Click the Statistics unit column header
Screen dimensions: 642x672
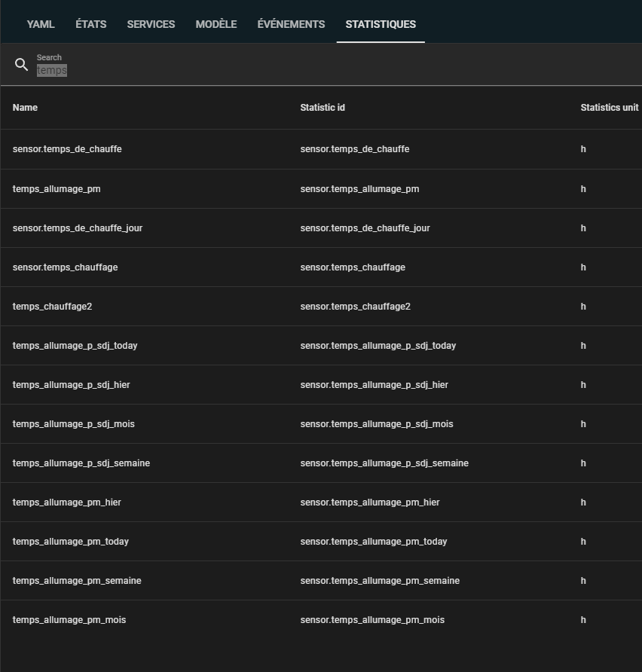609,108
